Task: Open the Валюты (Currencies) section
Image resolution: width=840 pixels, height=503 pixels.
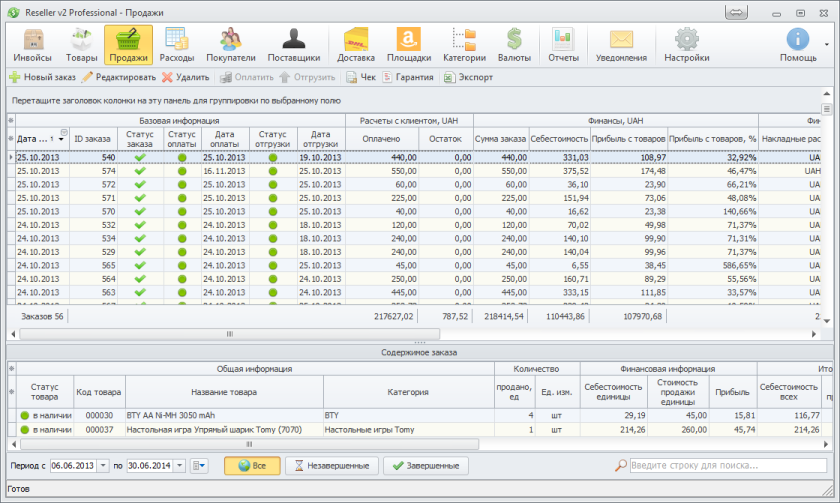Action: pyautogui.click(x=514, y=45)
